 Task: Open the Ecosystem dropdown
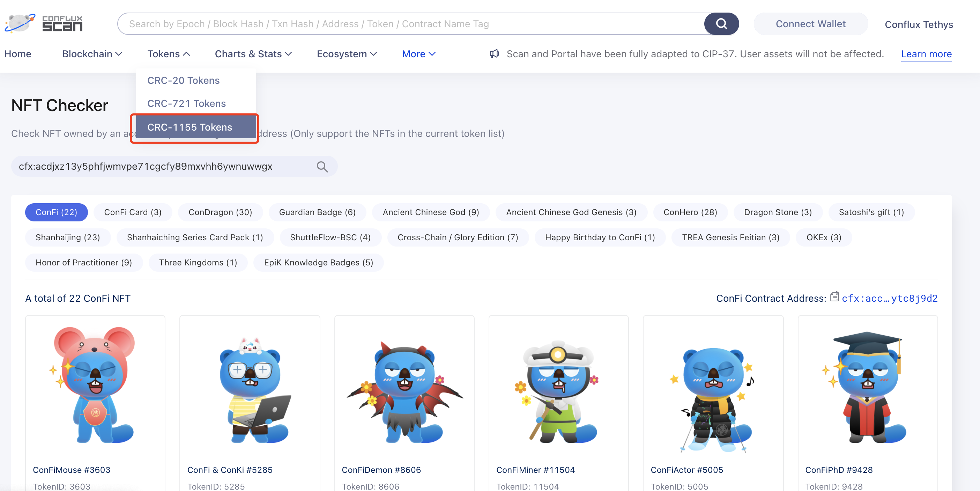click(x=347, y=54)
